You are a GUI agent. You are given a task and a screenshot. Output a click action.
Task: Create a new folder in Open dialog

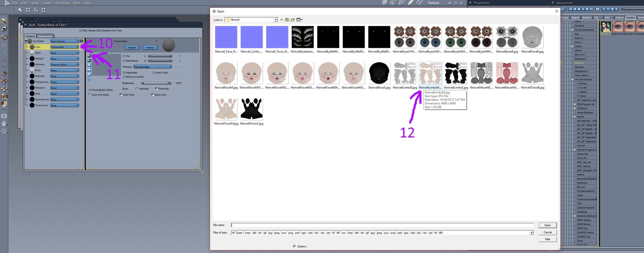pyautogui.click(x=293, y=20)
